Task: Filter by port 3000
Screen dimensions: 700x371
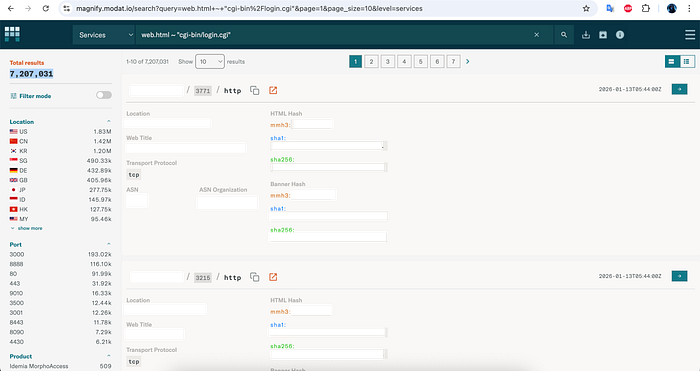Action: tap(60, 254)
